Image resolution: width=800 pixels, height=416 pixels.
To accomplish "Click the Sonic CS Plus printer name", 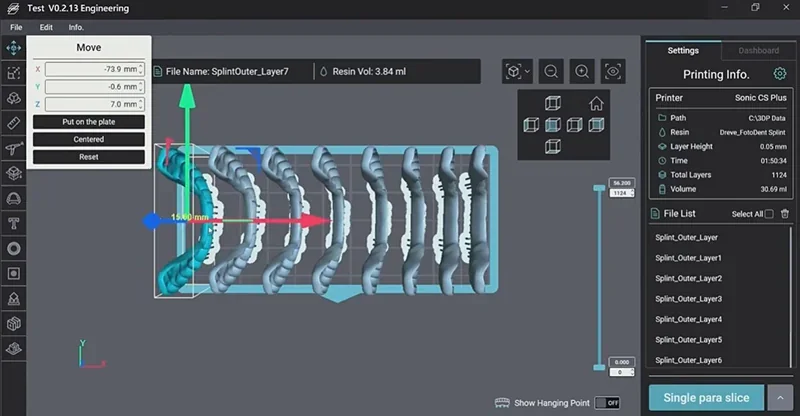I will point(760,97).
